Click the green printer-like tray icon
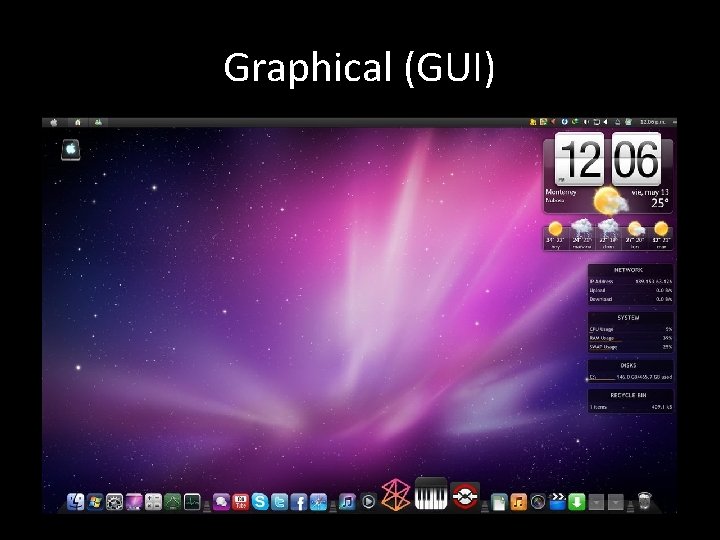Viewport: 720px width, 540px height. (629, 122)
